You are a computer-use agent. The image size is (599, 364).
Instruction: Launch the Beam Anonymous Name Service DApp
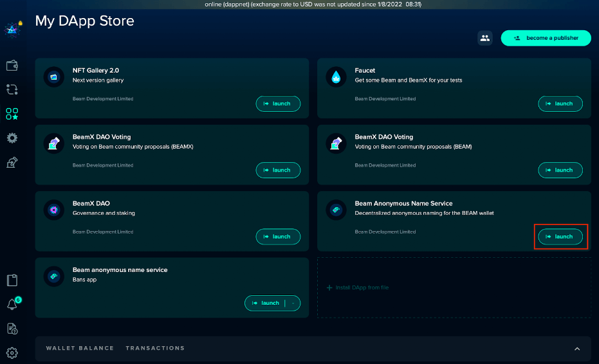[x=560, y=237]
